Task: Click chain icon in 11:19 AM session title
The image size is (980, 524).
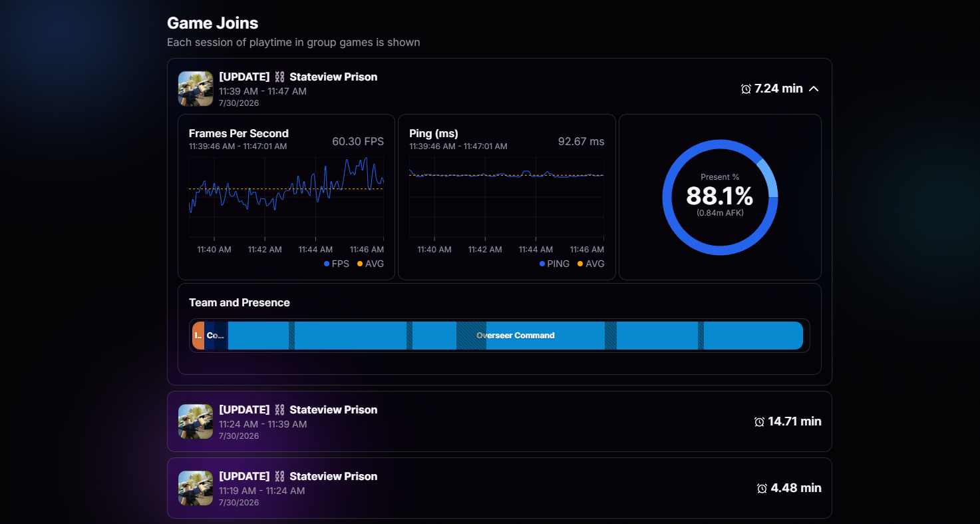Action: click(279, 476)
